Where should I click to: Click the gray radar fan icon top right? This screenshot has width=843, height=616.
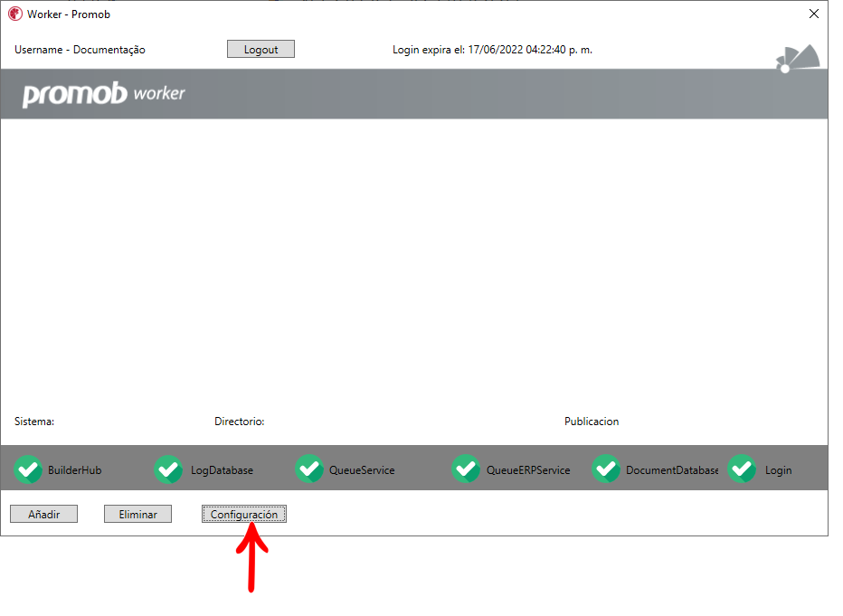tap(798, 59)
